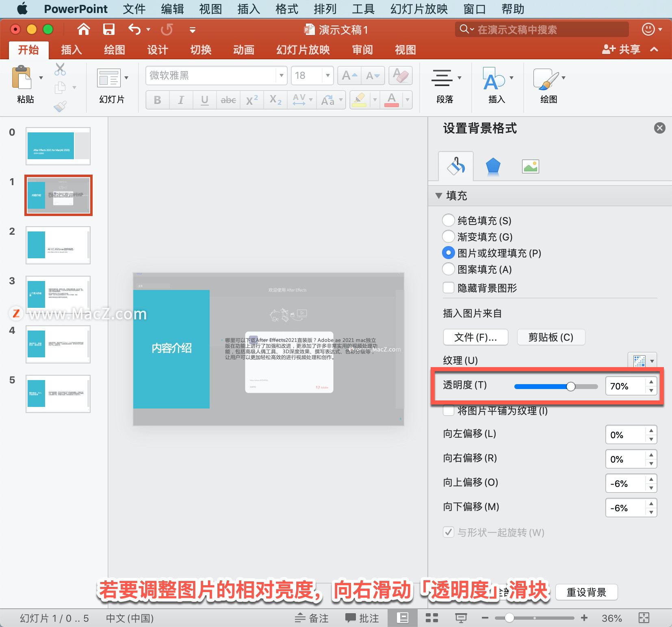This screenshot has width=672, height=627.
Task: Click the 剪贴板 (C) button
Action: pyautogui.click(x=551, y=337)
